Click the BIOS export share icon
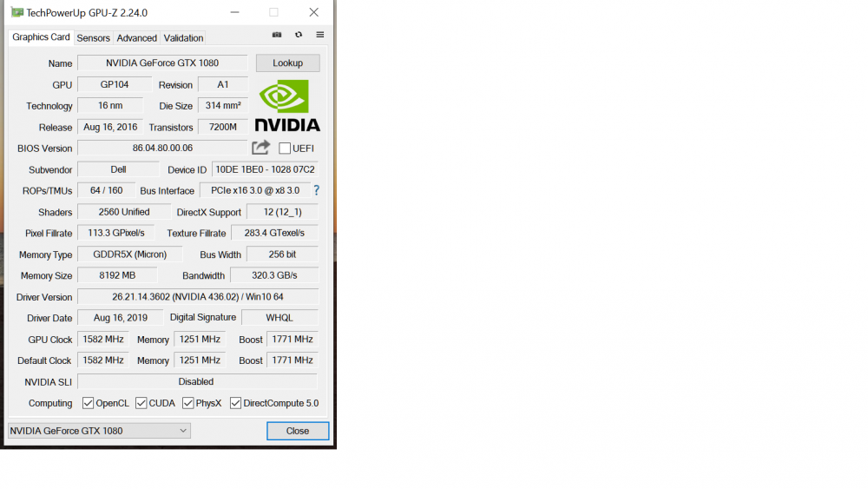The width and height of the screenshot is (868, 489). tap(260, 148)
